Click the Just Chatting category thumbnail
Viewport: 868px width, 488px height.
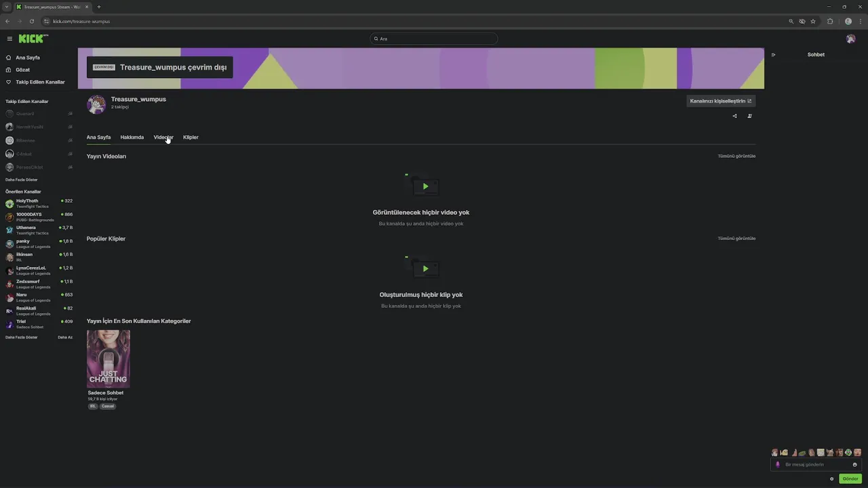(108, 359)
